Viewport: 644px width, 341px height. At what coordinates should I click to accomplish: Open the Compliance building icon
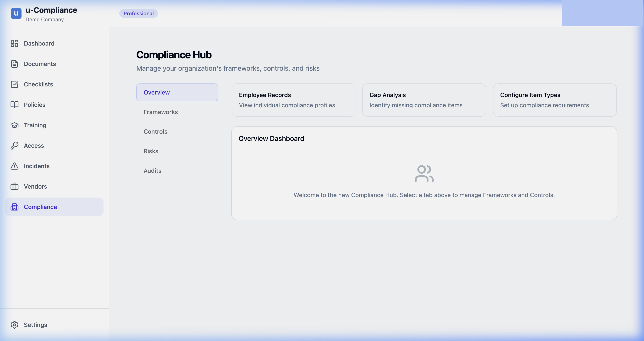pyautogui.click(x=14, y=207)
